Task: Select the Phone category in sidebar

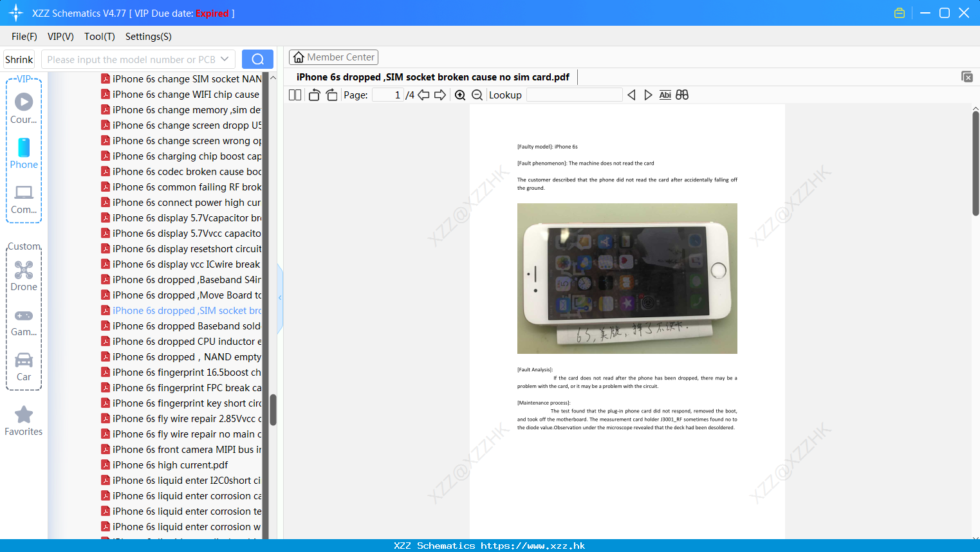Action: click(x=24, y=154)
